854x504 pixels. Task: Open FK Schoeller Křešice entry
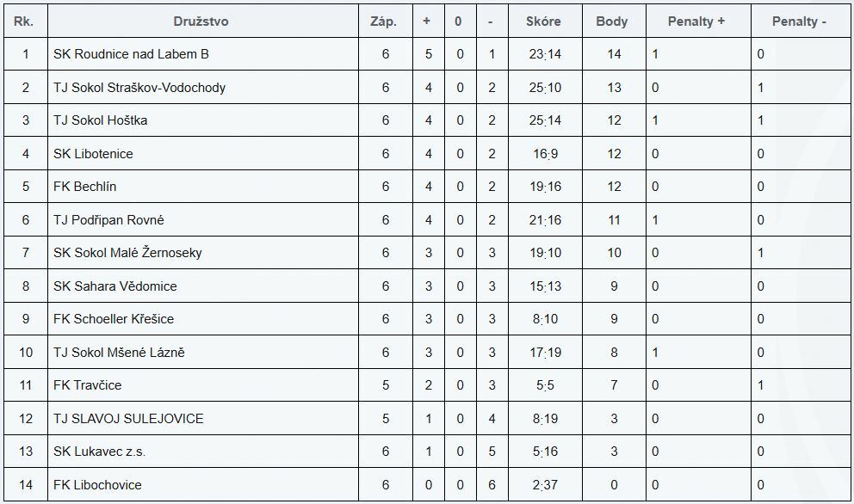[x=114, y=319]
